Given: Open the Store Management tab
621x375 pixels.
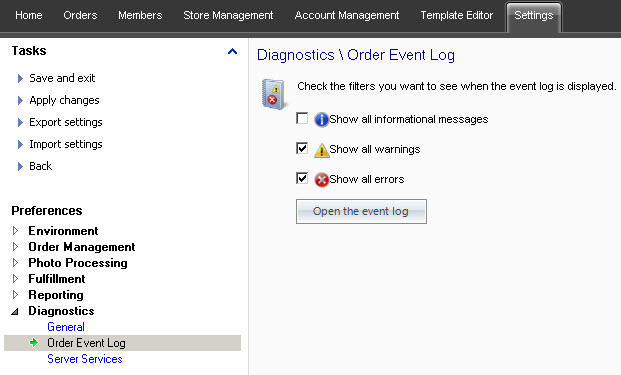Looking at the screenshot, I should 228,15.
